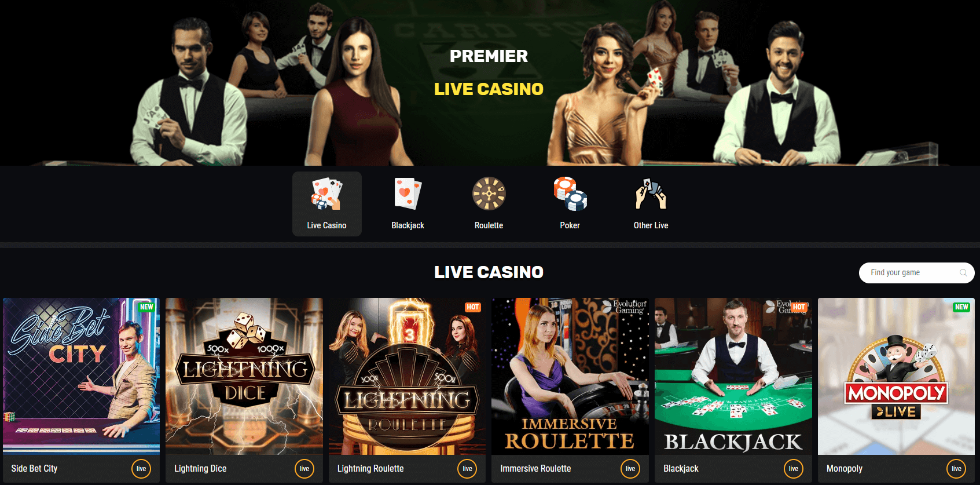Launch the Lightning Roulette game thumbnail
The width and height of the screenshot is (980, 485).
[408, 376]
